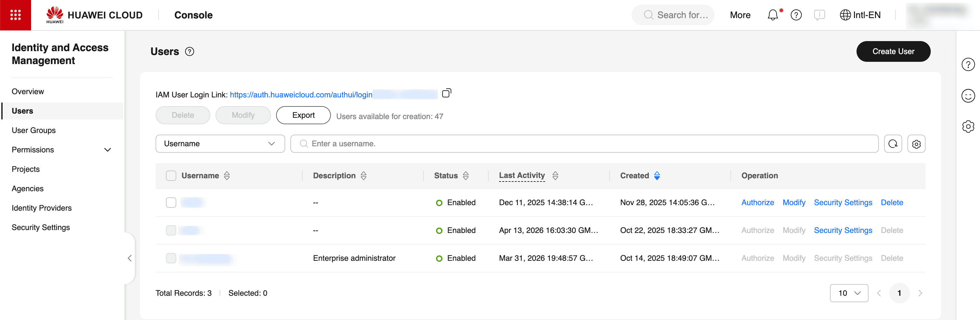The height and width of the screenshot is (320, 980).
Task: Copy the IAM user login link
Action: 446,94
